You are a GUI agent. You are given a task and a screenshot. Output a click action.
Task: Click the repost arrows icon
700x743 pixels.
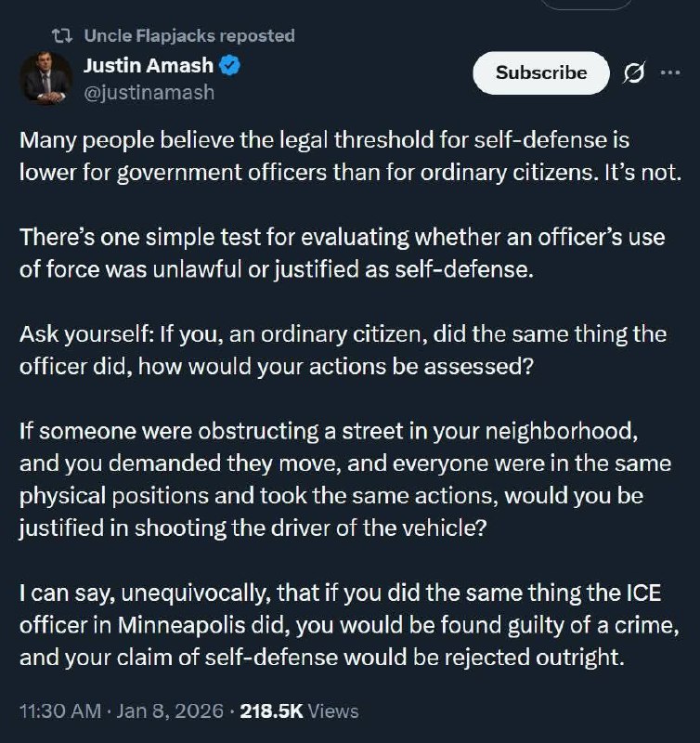pyautogui.click(x=62, y=36)
